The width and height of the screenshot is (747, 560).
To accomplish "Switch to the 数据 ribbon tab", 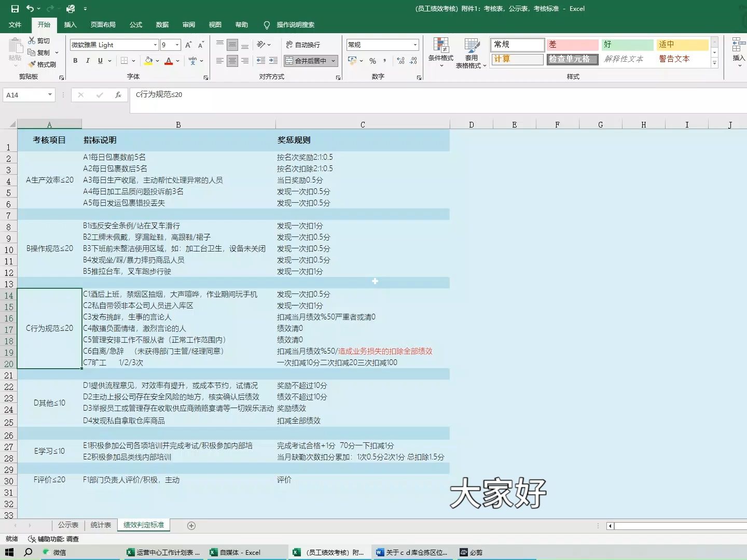I will point(162,25).
